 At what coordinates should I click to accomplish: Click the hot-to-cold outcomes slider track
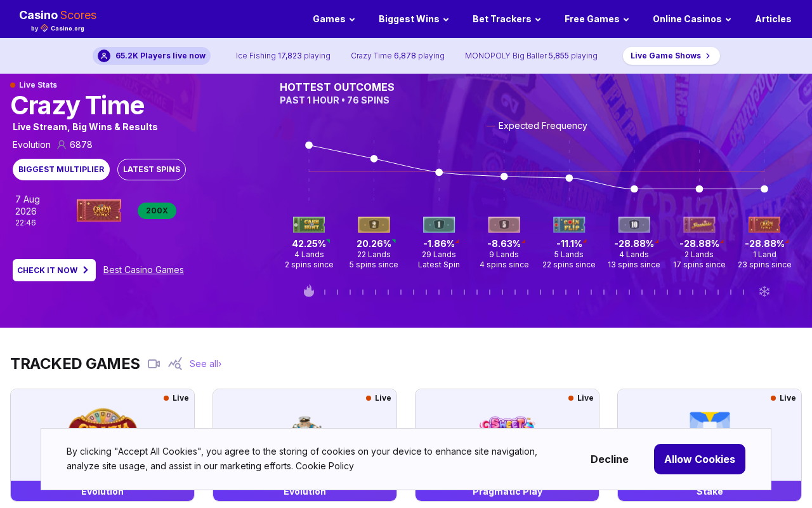click(x=537, y=292)
